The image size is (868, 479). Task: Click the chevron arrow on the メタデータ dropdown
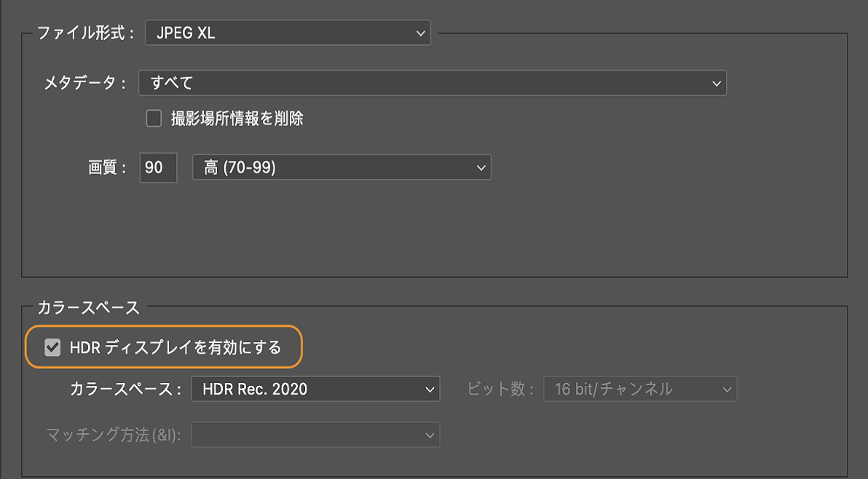(716, 84)
